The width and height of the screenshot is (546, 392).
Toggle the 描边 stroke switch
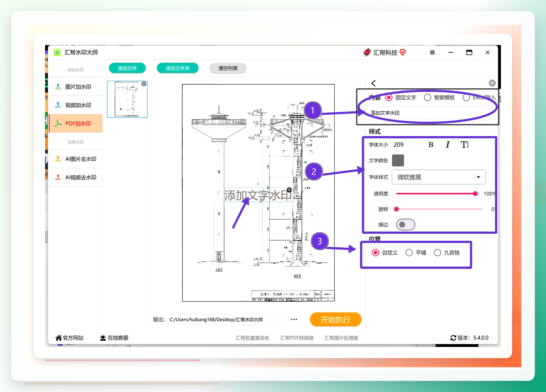tap(406, 225)
